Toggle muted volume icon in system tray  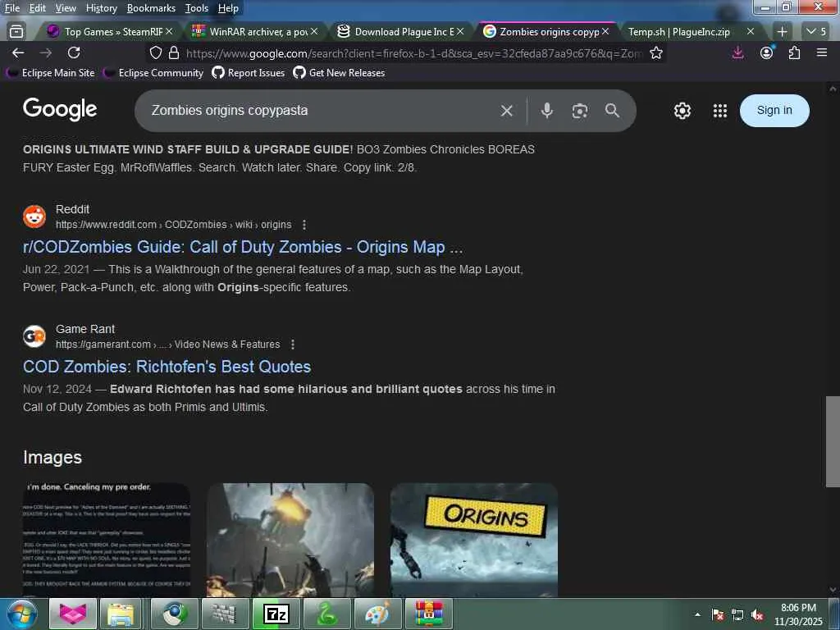click(x=757, y=615)
